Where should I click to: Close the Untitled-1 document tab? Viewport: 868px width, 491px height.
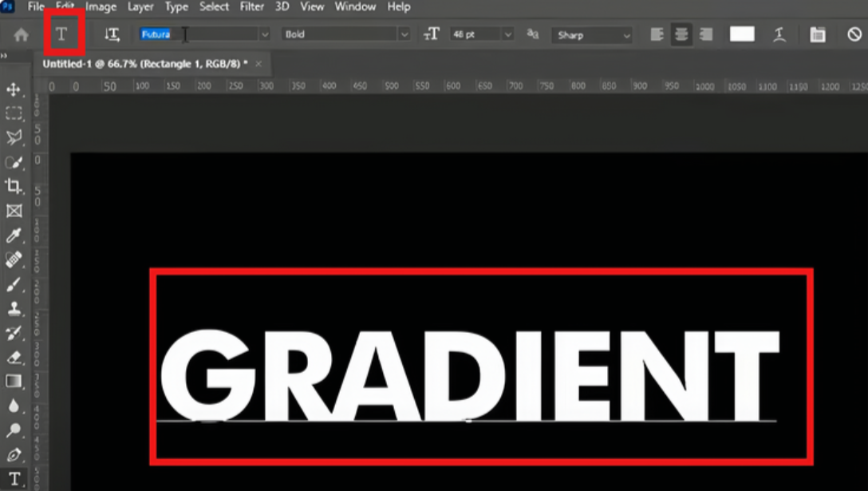258,64
